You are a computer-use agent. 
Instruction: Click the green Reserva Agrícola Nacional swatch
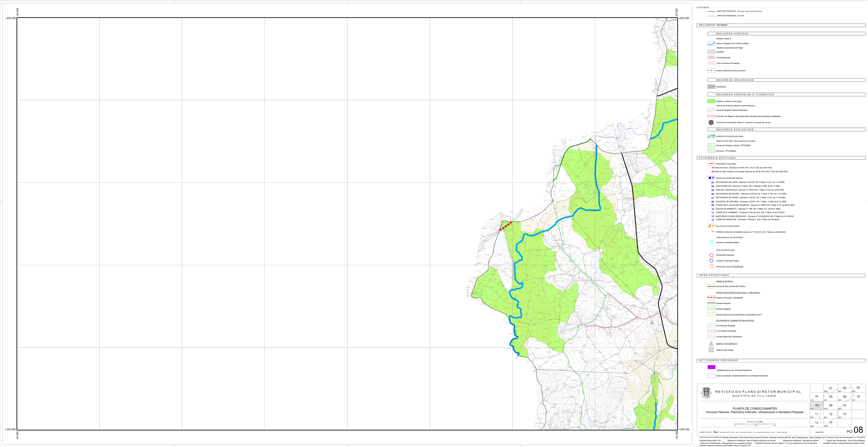pos(711,101)
